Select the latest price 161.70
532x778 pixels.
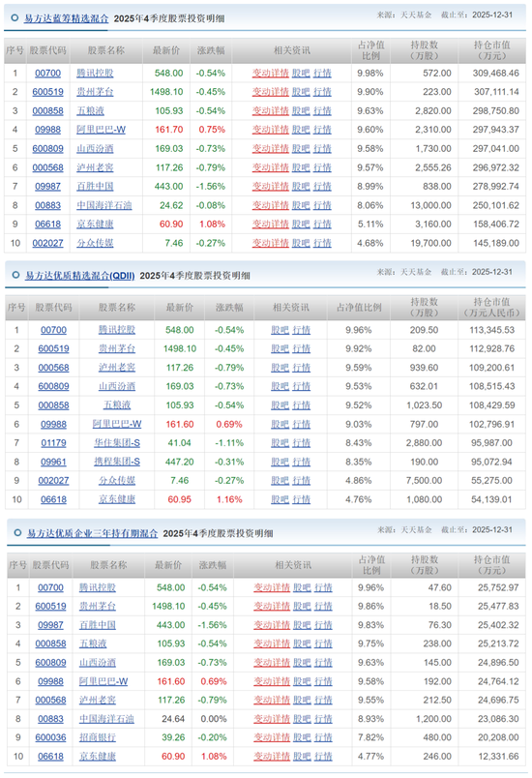click(x=169, y=130)
